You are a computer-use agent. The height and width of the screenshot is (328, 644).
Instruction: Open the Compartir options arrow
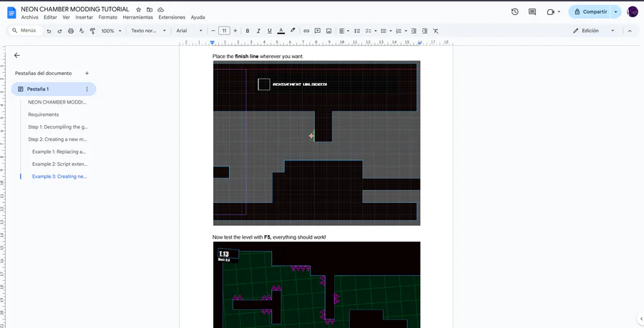[615, 12]
